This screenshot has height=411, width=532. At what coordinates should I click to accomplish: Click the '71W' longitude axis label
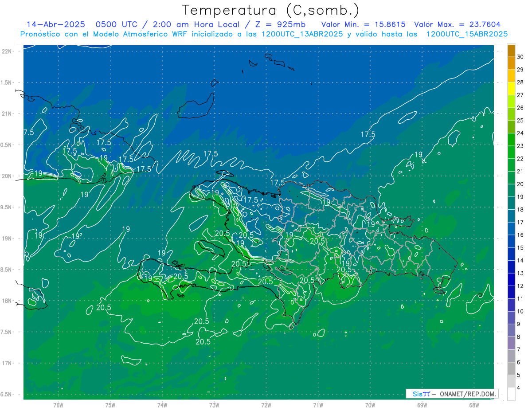[x=318, y=405]
